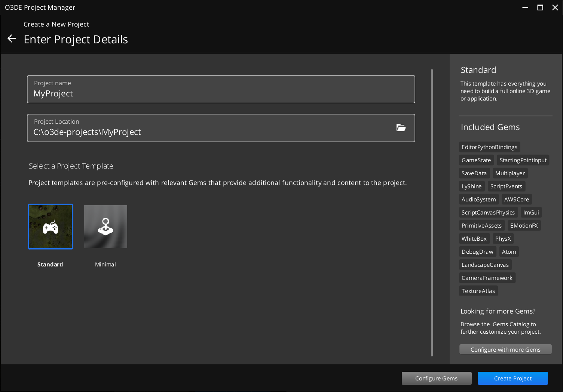Select the PhysX gem tag

point(503,238)
